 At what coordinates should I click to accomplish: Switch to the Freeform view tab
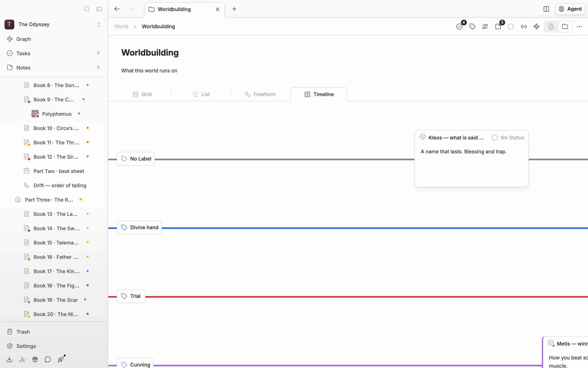pos(260,94)
